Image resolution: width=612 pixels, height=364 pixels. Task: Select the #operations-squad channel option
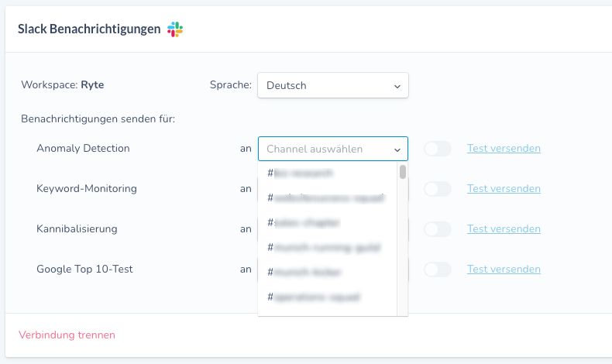pyautogui.click(x=326, y=297)
